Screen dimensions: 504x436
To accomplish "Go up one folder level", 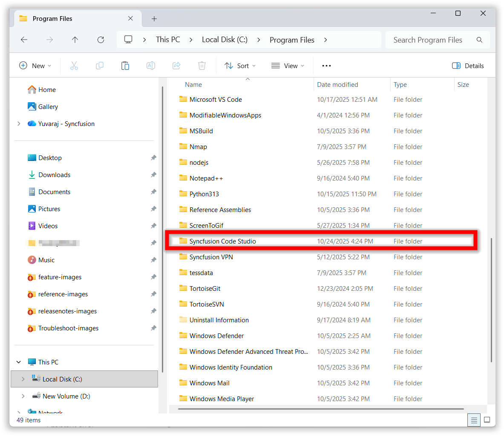I will [75, 40].
